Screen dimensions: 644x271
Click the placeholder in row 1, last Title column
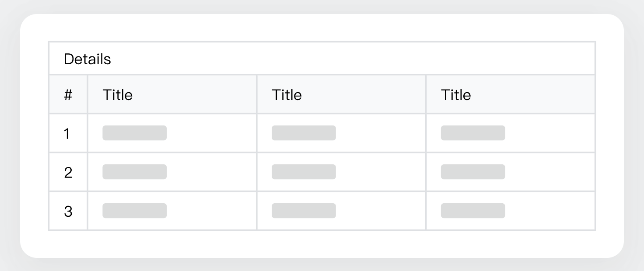click(x=473, y=133)
